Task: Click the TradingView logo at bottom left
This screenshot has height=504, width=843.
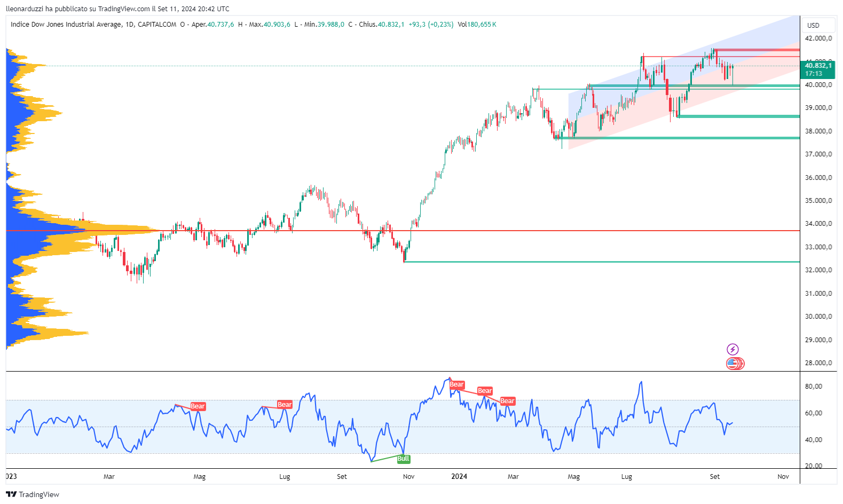Action: click(33, 494)
